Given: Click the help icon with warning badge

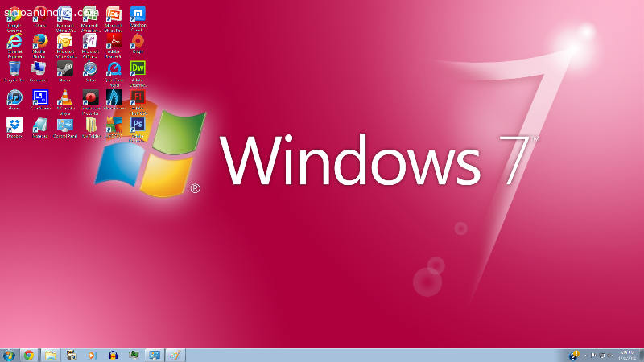Looking at the screenshot, I should point(574,355).
